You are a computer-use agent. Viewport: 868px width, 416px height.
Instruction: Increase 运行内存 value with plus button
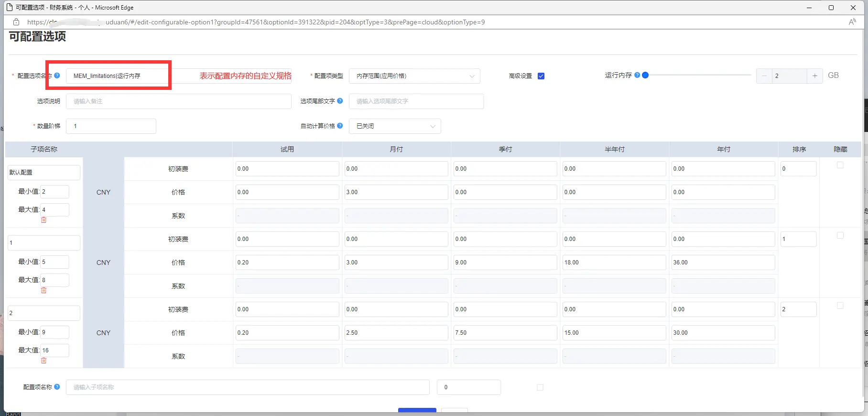coord(814,76)
